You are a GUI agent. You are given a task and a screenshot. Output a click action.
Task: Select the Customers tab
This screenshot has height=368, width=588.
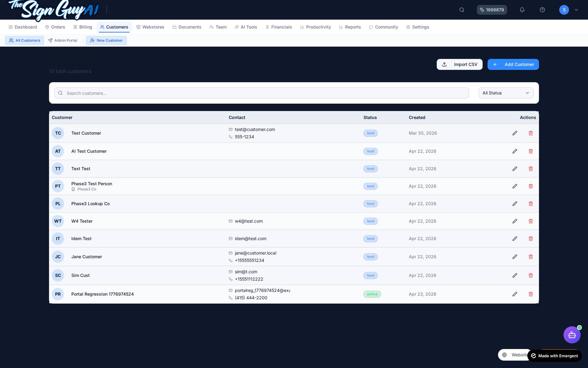tap(114, 27)
